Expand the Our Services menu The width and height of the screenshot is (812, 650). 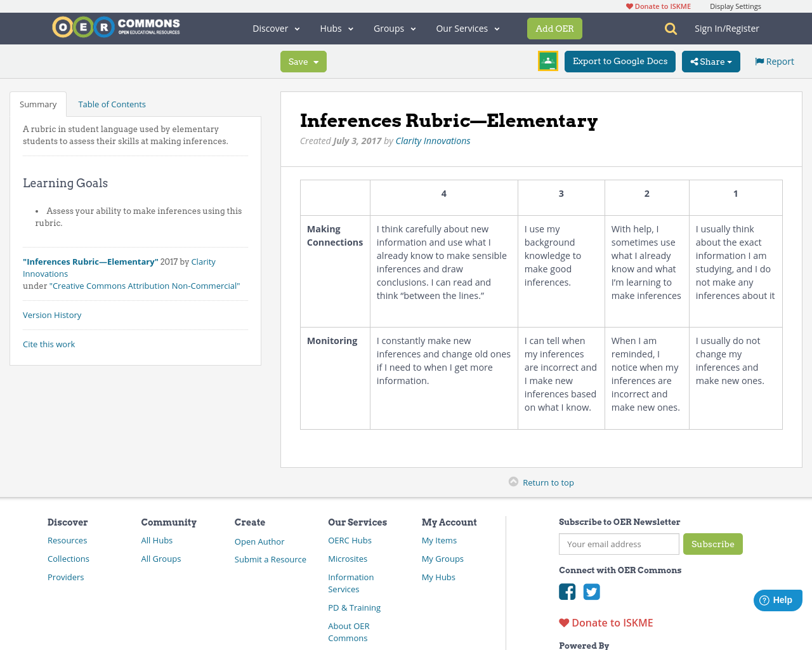[467, 28]
